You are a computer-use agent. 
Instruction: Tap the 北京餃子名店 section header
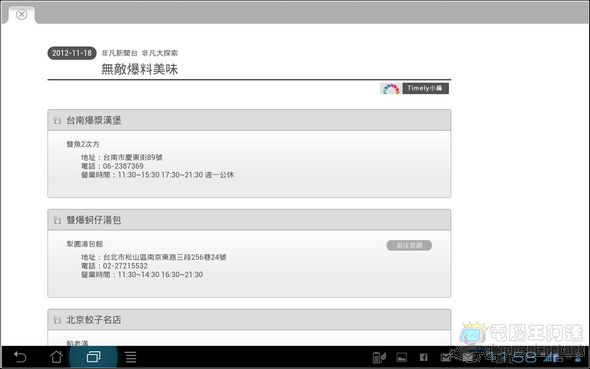[x=249, y=320]
